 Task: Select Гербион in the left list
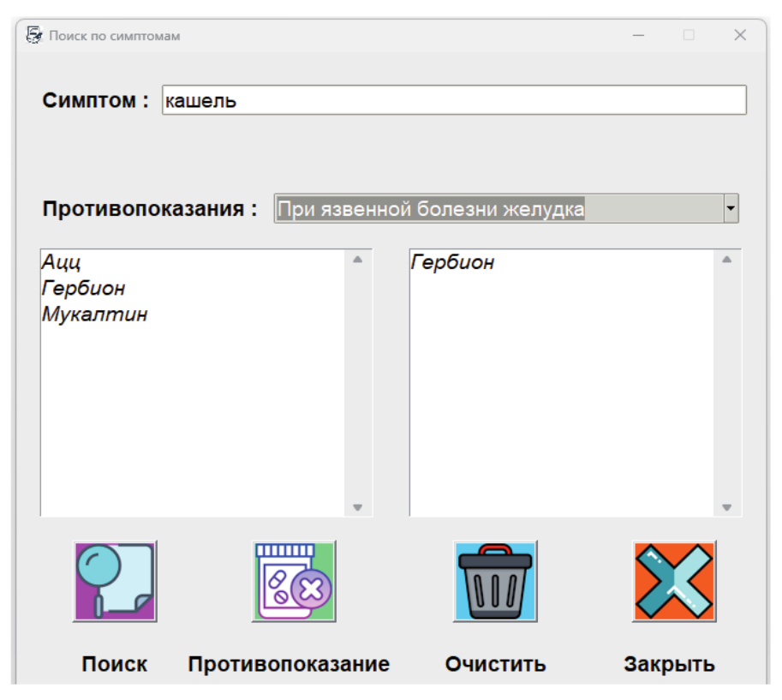click(83, 288)
